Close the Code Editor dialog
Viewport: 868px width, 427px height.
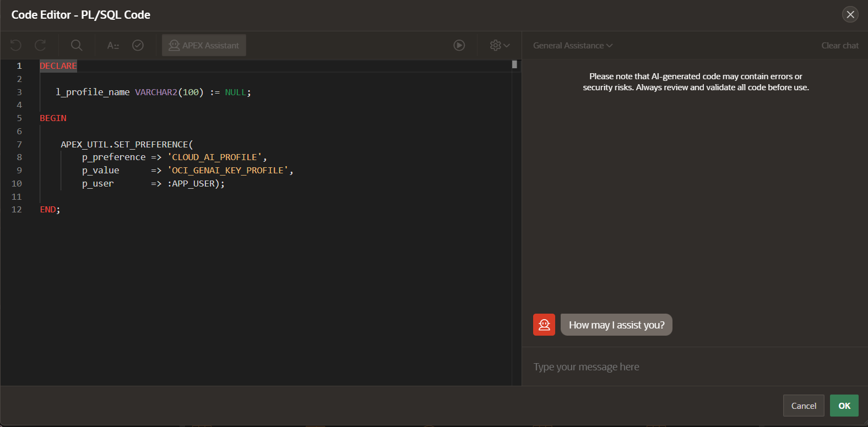[850, 14]
